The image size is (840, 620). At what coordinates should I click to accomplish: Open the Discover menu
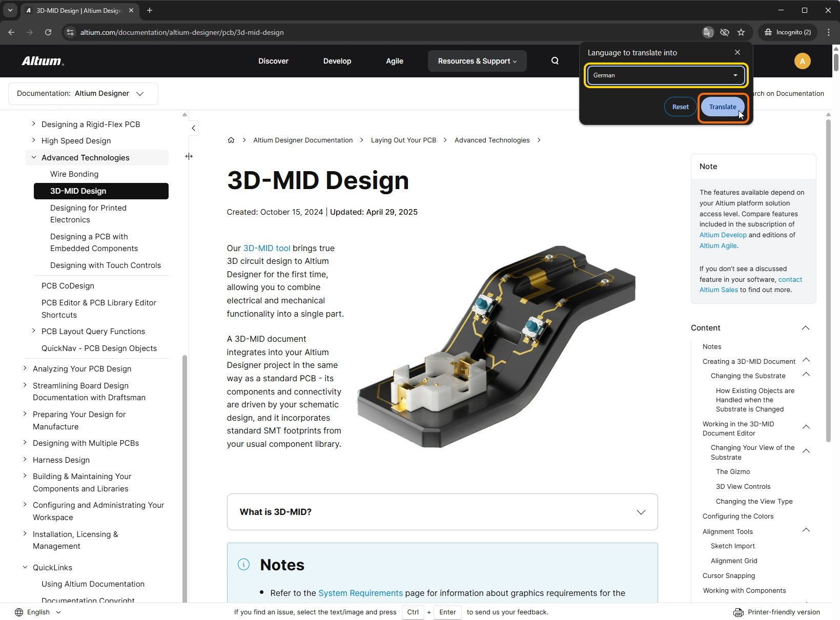pos(273,61)
